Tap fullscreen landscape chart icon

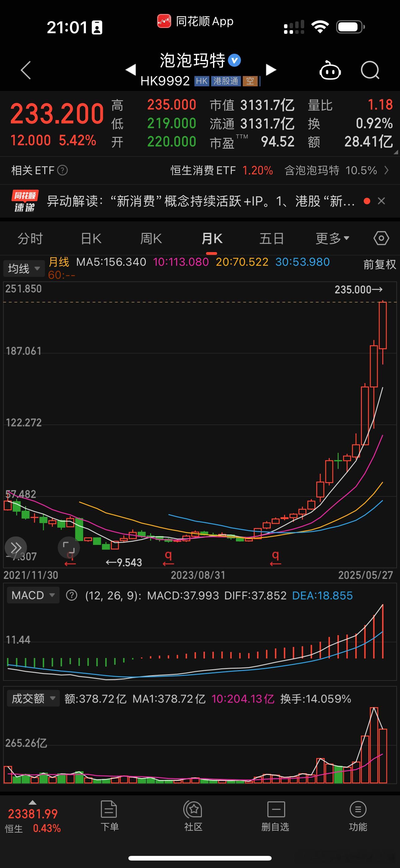click(x=69, y=547)
